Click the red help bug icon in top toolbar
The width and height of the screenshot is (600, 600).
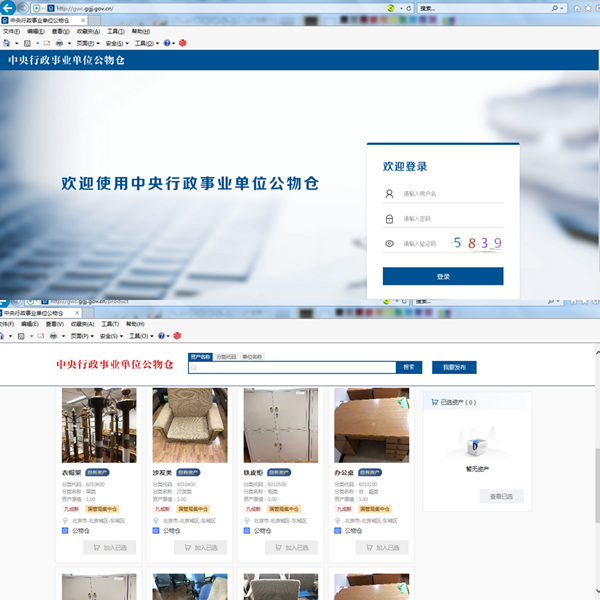182,43
